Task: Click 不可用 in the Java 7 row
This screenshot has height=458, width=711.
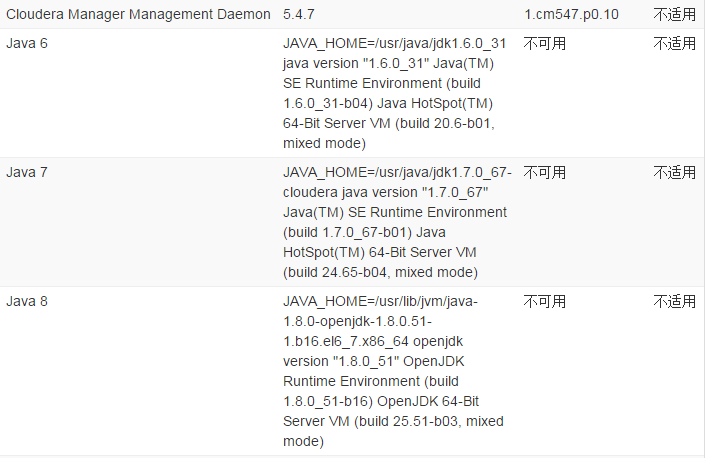Action: tap(545, 172)
